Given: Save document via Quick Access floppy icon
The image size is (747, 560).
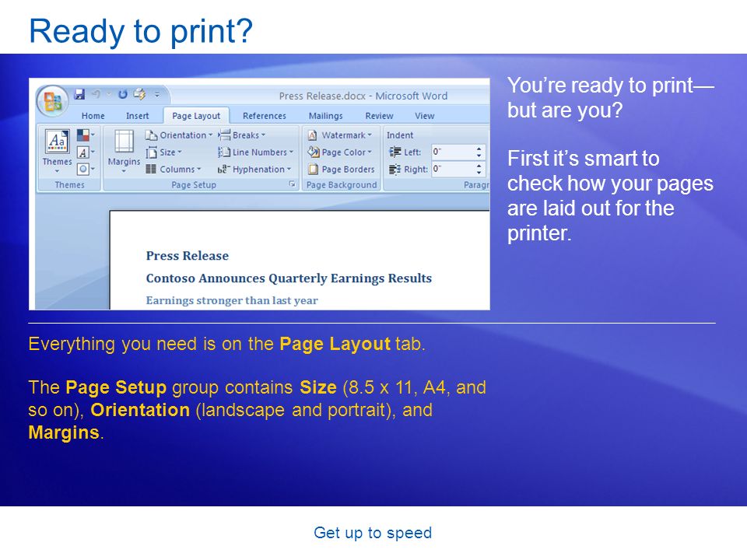Looking at the screenshot, I should pyautogui.click(x=79, y=94).
